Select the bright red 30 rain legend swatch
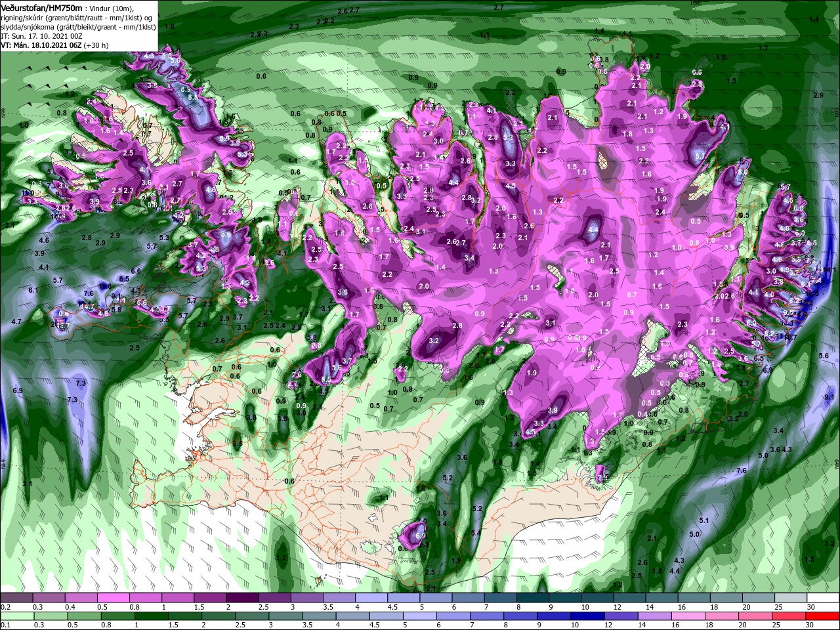840x630 pixels. tap(823, 616)
